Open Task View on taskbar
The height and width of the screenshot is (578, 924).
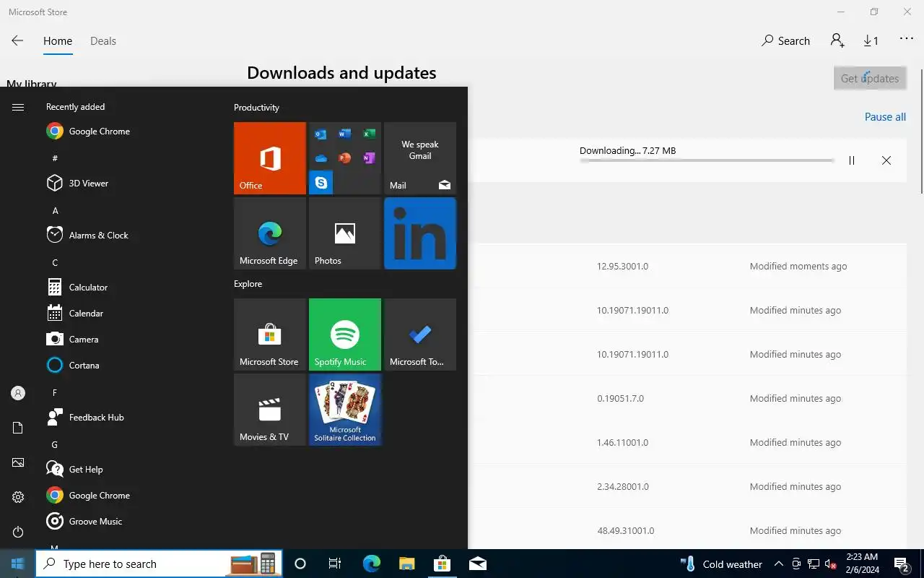(335, 564)
